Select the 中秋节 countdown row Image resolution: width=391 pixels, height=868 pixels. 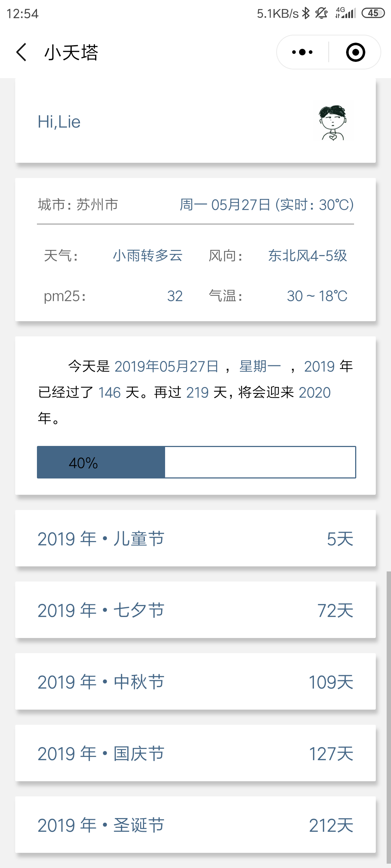click(x=195, y=681)
